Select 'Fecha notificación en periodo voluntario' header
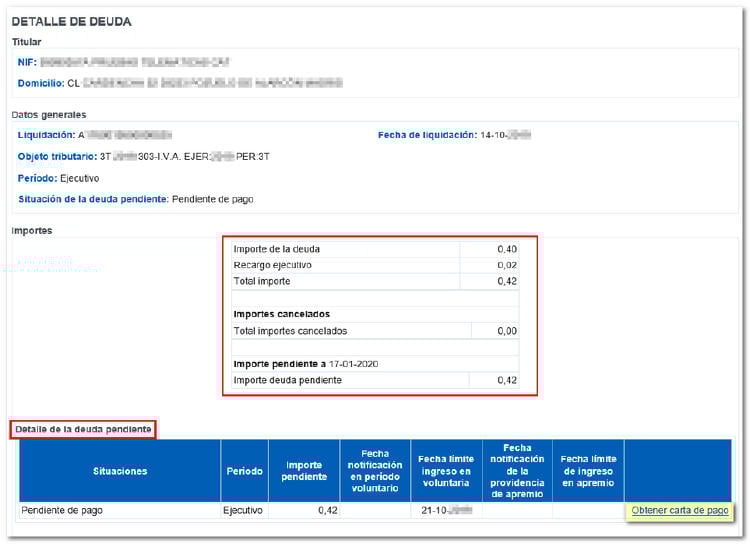The height and width of the screenshot is (544, 750). click(375, 471)
